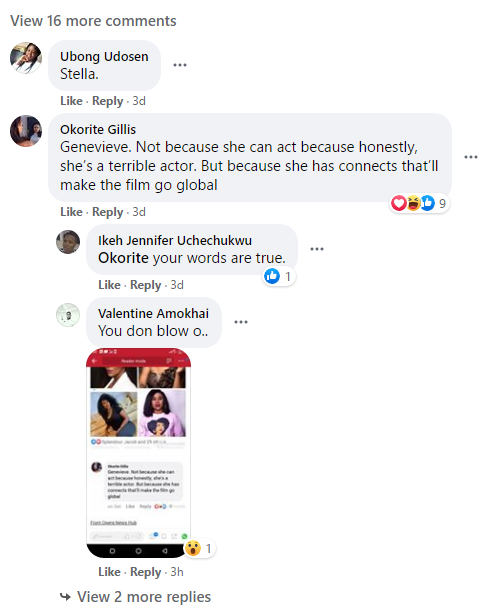Like Ubong Udosen's Stella comment
The height and width of the screenshot is (611, 491).
(x=71, y=101)
